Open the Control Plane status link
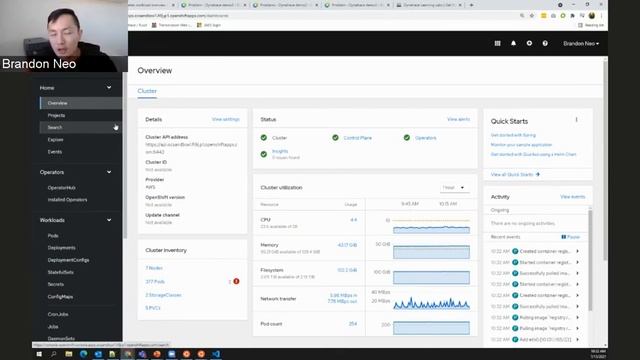Image resolution: width=640 pixels, height=360 pixels. [358, 138]
